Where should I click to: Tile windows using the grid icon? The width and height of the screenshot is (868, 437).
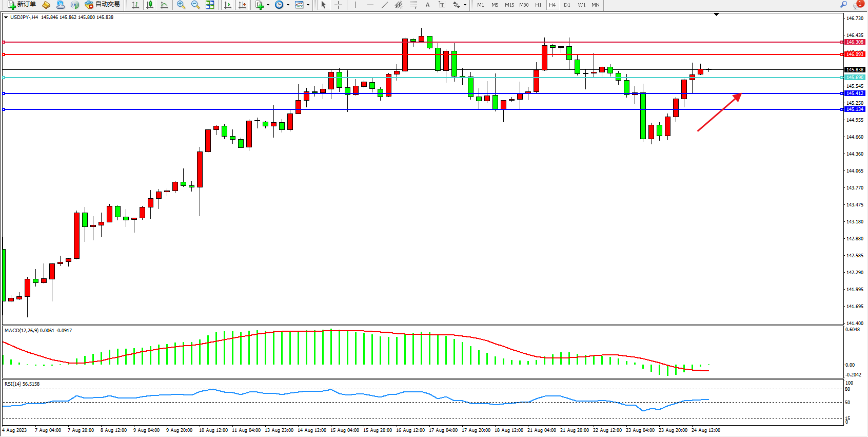tap(210, 5)
